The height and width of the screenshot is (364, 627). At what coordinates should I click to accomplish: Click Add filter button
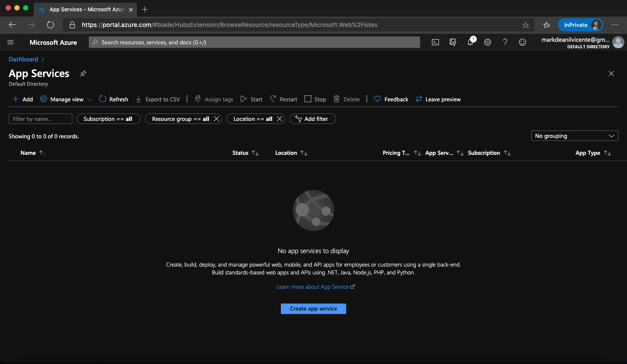click(x=313, y=119)
